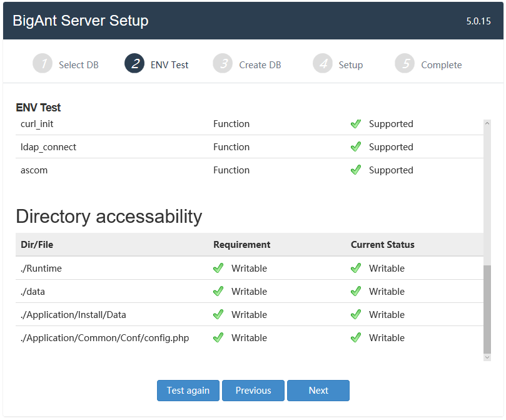The height and width of the screenshot is (420, 506).
Task: Click Current Status checkmark for ./Application/Install/Data
Action: (x=356, y=315)
